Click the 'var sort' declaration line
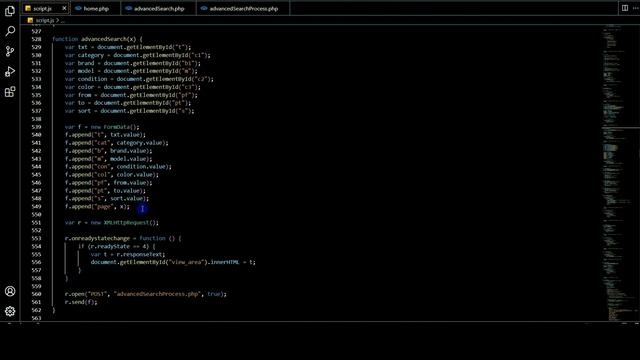Viewport: 640px width, 360px height. coord(130,111)
